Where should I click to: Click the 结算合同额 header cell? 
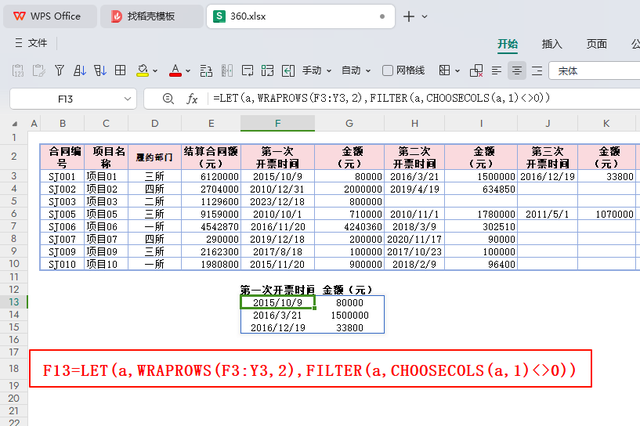[211, 157]
